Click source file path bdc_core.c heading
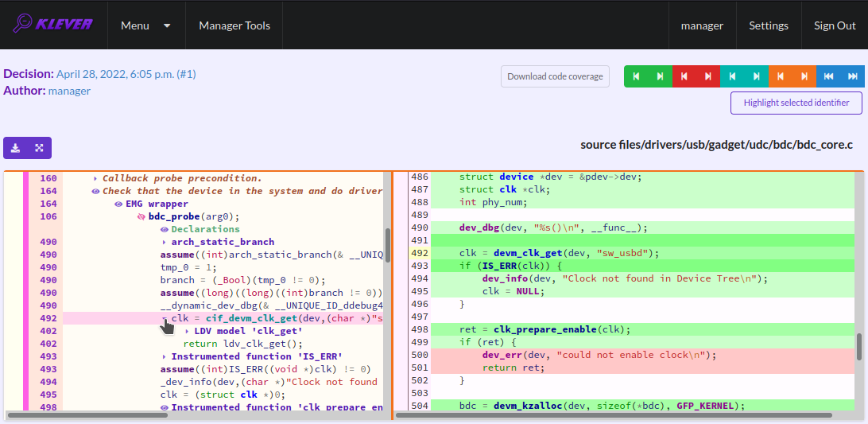868x424 pixels. [x=716, y=146]
